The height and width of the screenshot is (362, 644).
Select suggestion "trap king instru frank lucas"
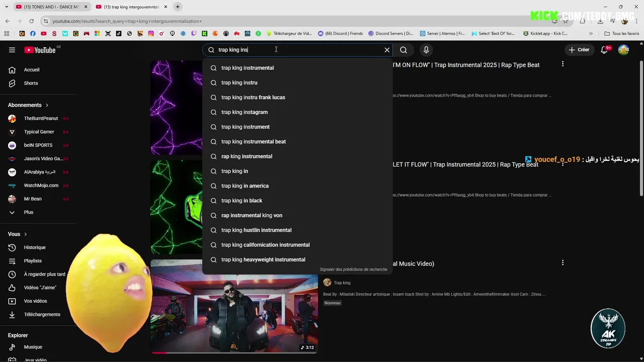tap(297, 98)
